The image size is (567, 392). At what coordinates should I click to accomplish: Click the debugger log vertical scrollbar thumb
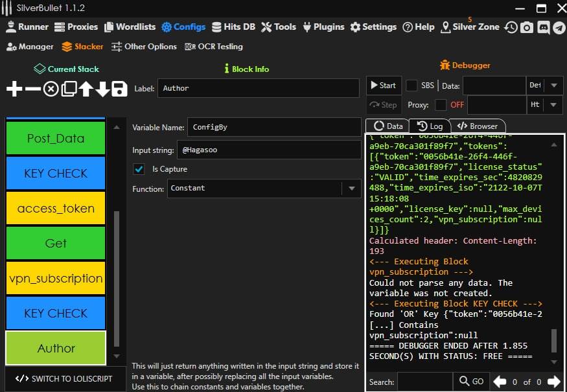[554, 340]
